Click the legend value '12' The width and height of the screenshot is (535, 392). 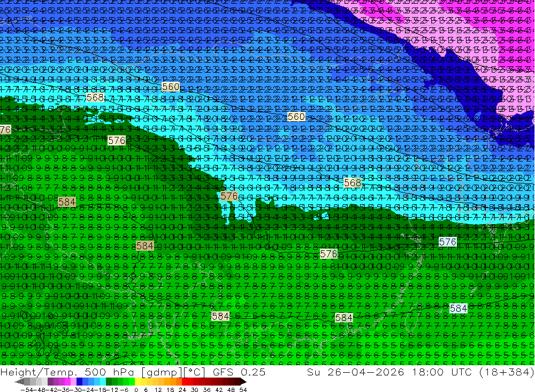pos(158,389)
